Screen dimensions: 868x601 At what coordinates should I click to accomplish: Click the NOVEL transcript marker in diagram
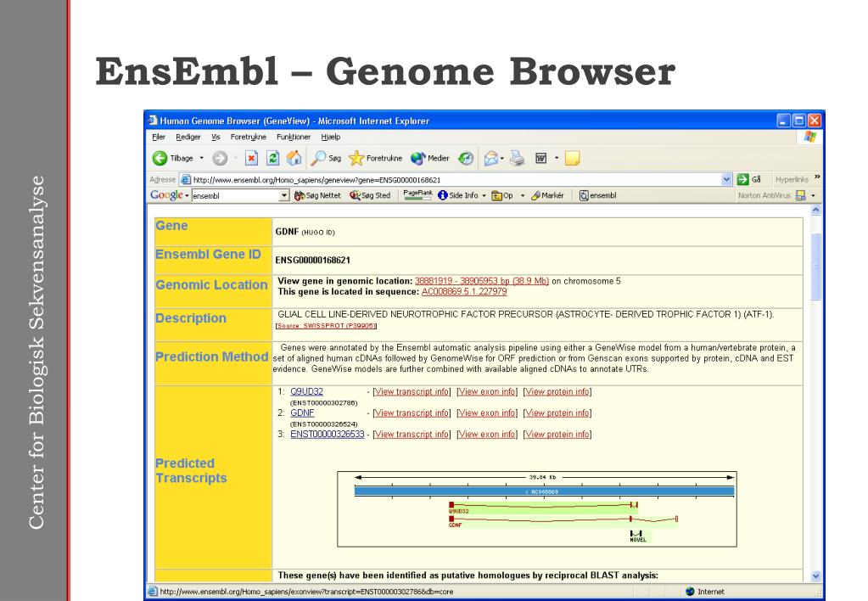638,536
